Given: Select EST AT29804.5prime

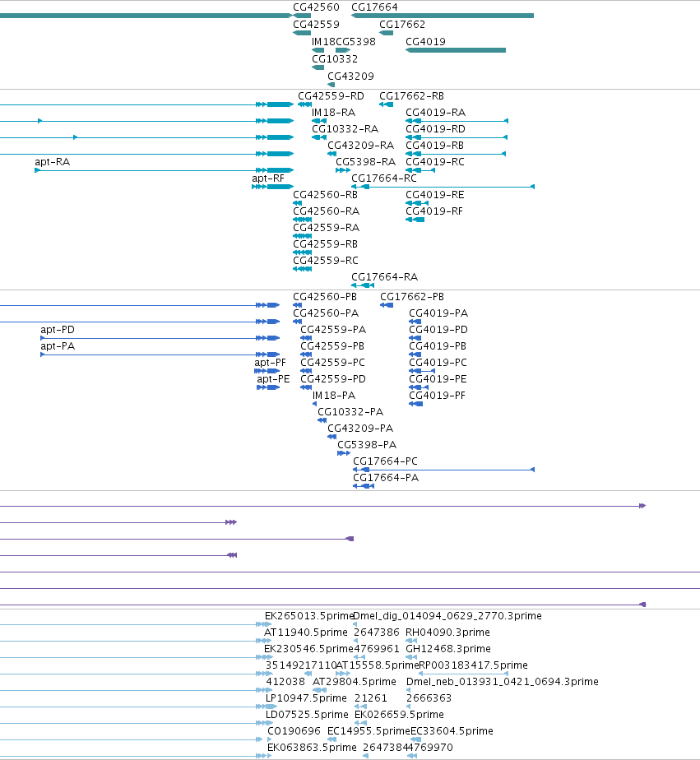Looking at the screenshot, I should pyautogui.click(x=354, y=683).
